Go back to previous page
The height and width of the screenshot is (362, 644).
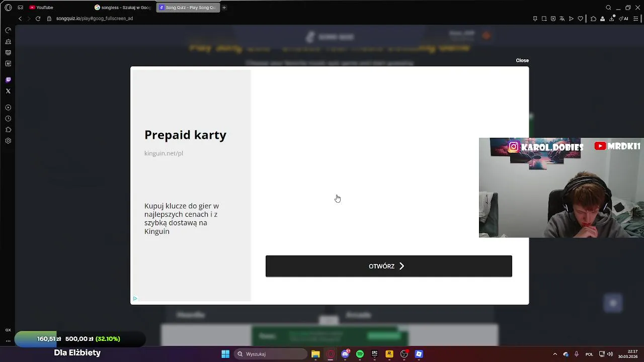pyautogui.click(x=20, y=19)
